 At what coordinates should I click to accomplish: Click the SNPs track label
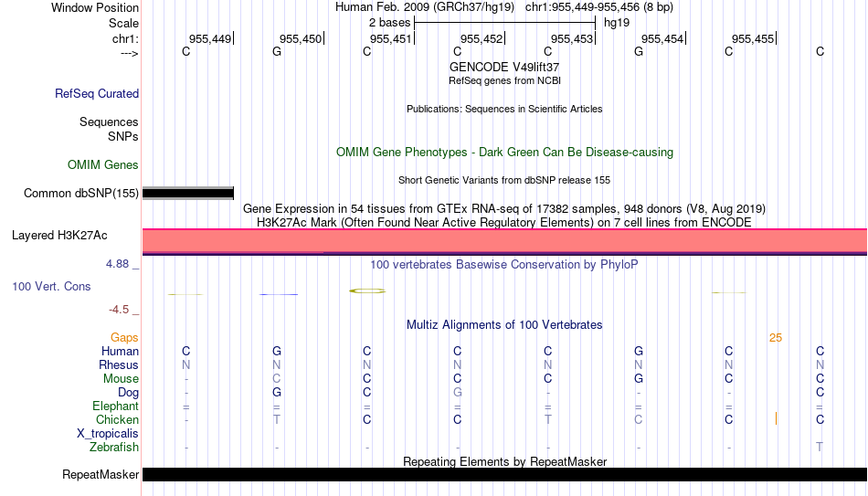[123, 136]
